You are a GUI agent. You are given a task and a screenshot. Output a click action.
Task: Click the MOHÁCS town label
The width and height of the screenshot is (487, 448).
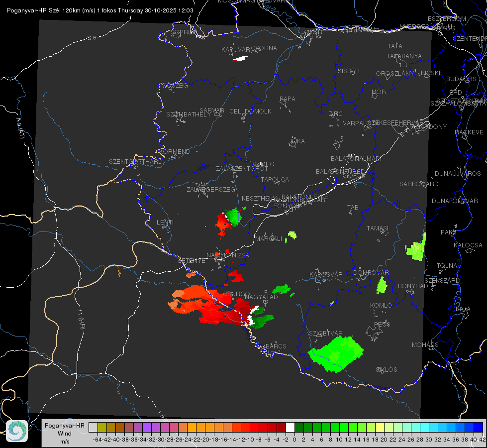(425, 345)
